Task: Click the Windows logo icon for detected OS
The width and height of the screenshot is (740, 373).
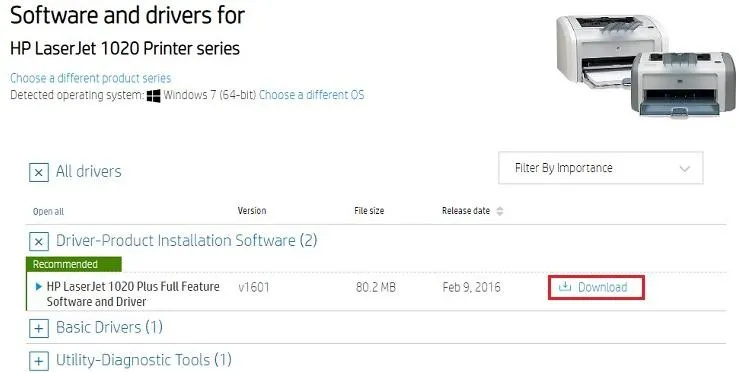Action: 153,95
